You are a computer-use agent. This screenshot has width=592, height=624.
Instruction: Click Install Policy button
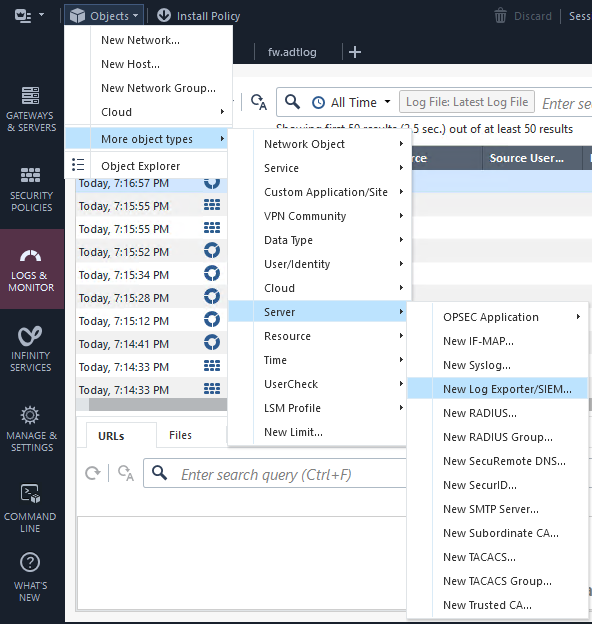click(199, 16)
